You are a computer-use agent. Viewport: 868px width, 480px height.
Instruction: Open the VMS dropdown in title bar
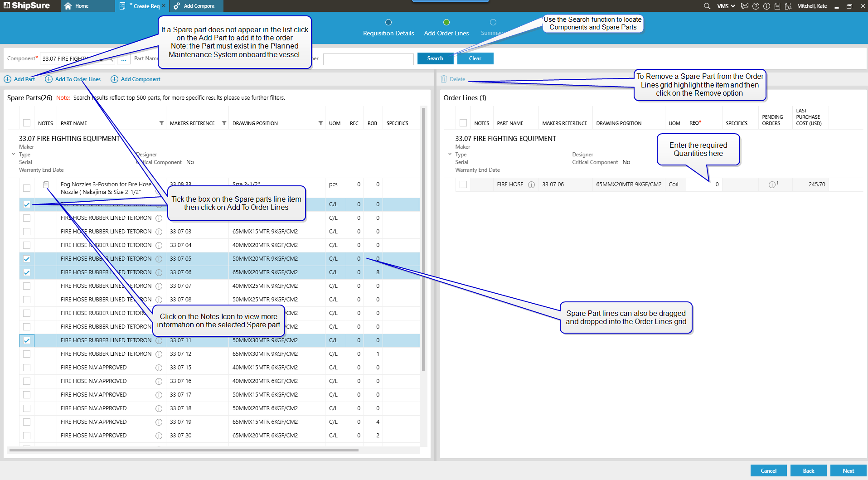coord(726,6)
